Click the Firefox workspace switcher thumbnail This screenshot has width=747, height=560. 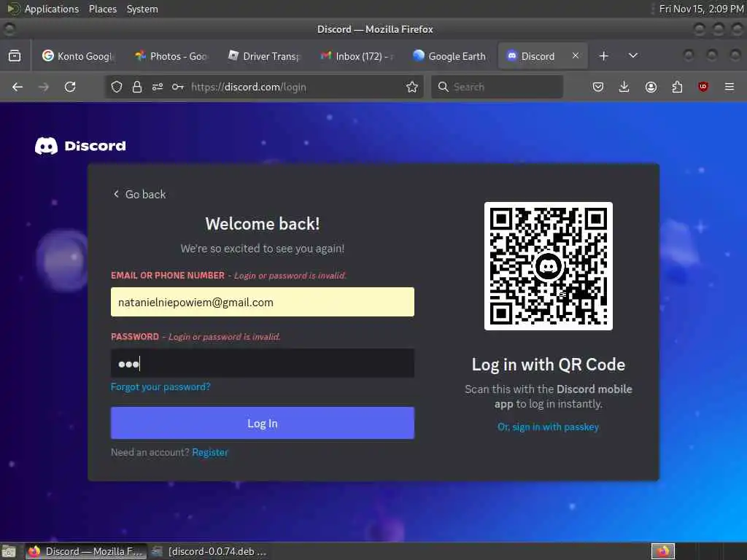663,551
